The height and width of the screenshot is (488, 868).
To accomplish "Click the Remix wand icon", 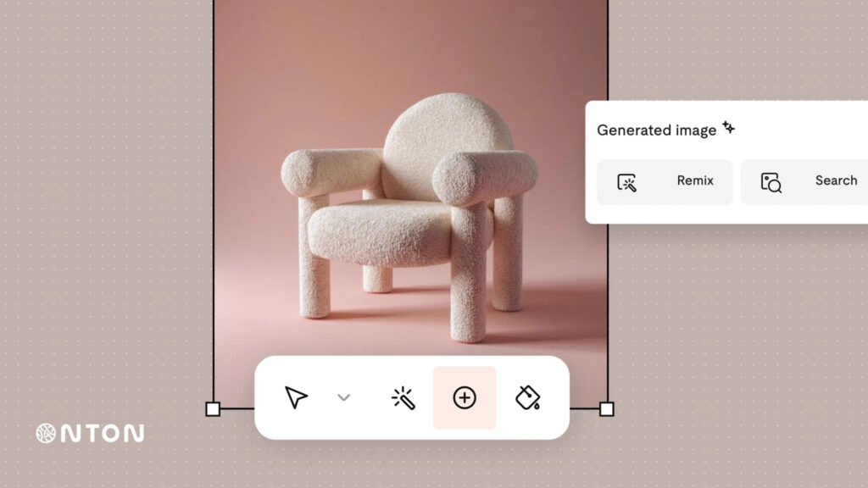I will [625, 181].
